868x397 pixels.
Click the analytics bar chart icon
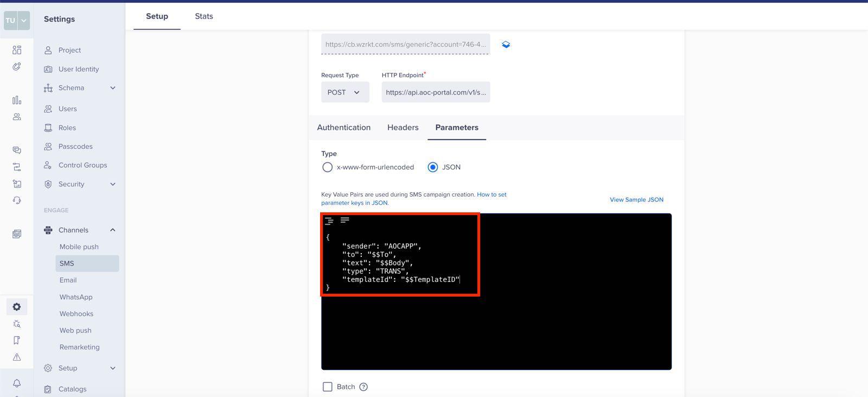tap(17, 100)
